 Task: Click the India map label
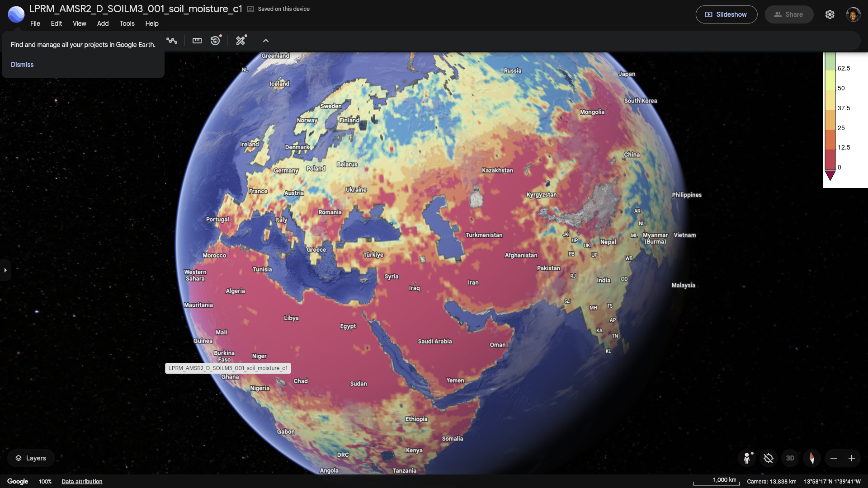tap(604, 281)
